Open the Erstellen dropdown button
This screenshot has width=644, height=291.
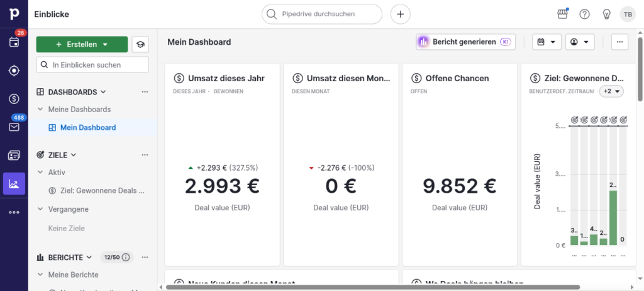point(82,44)
